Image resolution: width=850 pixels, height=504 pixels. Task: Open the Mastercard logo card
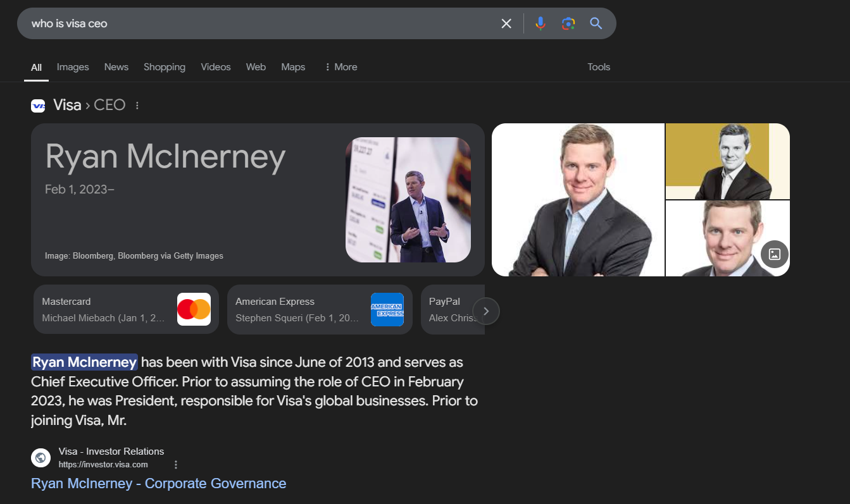[x=194, y=309]
